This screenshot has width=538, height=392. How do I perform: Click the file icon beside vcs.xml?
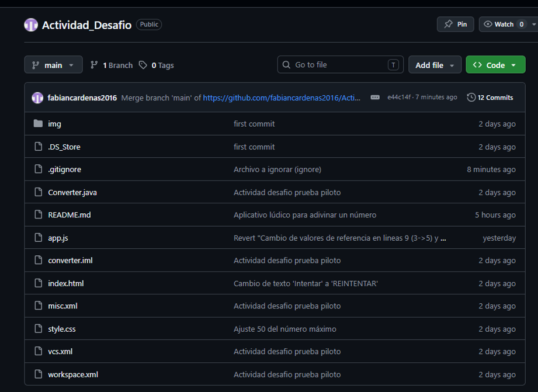[x=39, y=352]
